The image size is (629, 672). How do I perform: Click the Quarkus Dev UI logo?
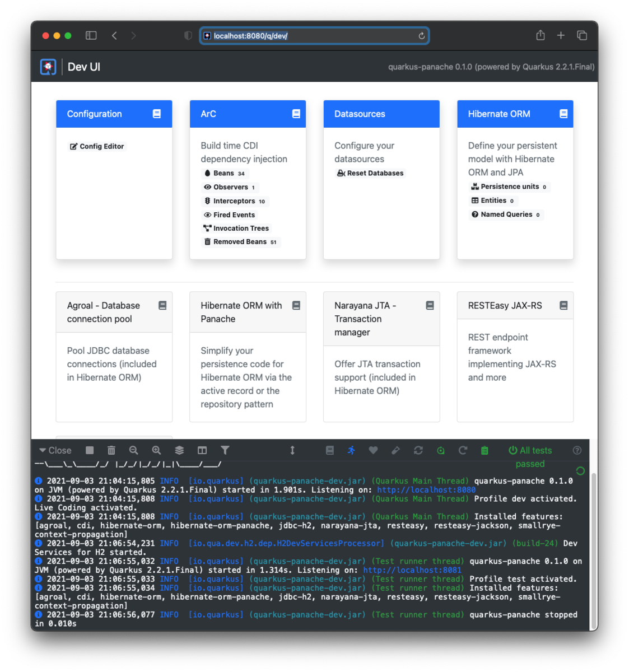(48, 67)
